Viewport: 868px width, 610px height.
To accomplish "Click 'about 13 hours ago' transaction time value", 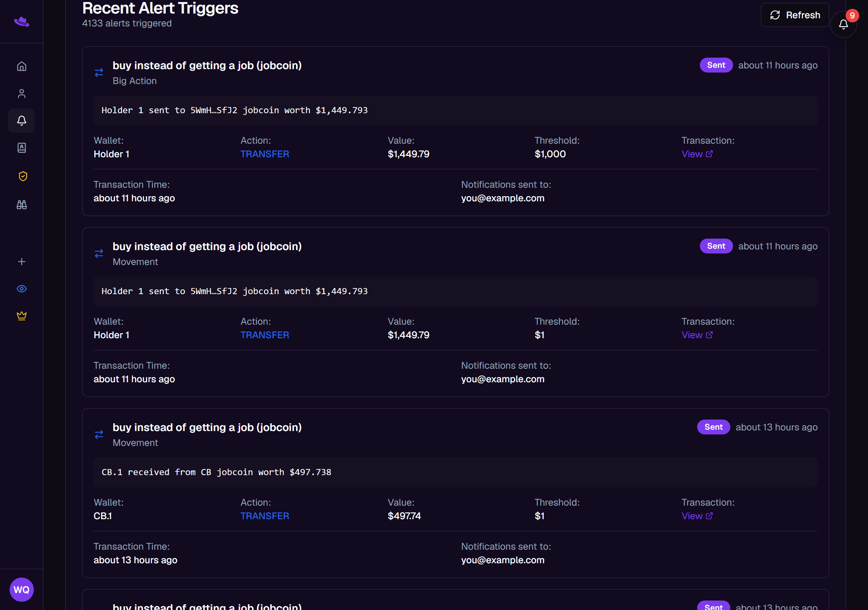I will tap(135, 560).
